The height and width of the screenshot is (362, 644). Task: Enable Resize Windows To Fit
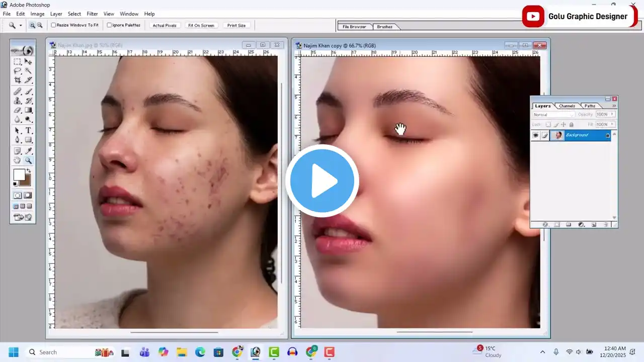(53, 25)
